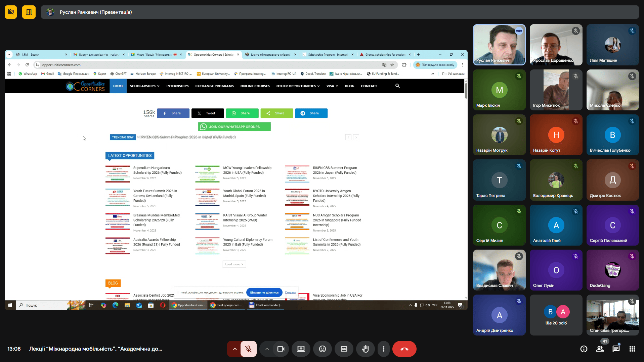Show the people list icon
644x362 pixels.
pyautogui.click(x=600, y=349)
